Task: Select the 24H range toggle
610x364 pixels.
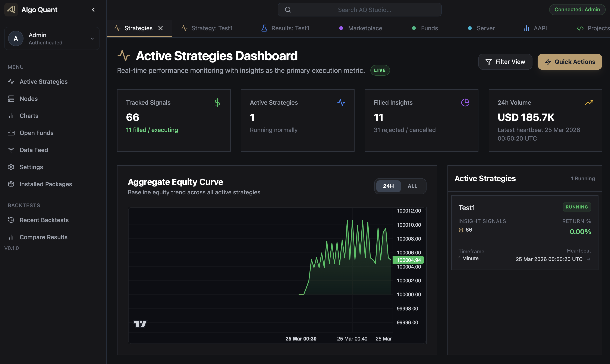Action: pyautogui.click(x=388, y=186)
